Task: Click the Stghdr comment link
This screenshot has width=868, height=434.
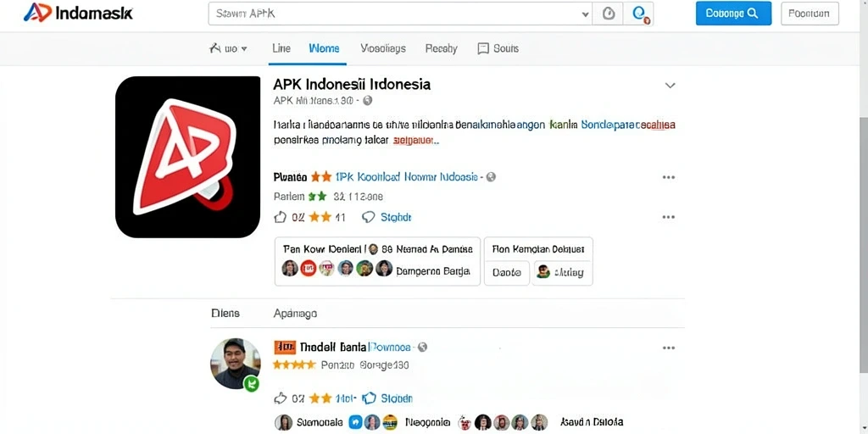Action: click(x=396, y=217)
